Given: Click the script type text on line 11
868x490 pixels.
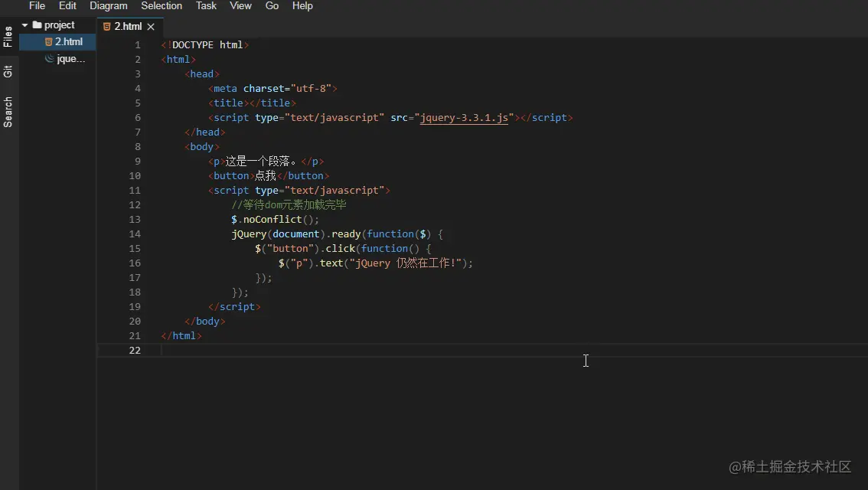Looking at the screenshot, I should pyautogui.click(x=299, y=191).
